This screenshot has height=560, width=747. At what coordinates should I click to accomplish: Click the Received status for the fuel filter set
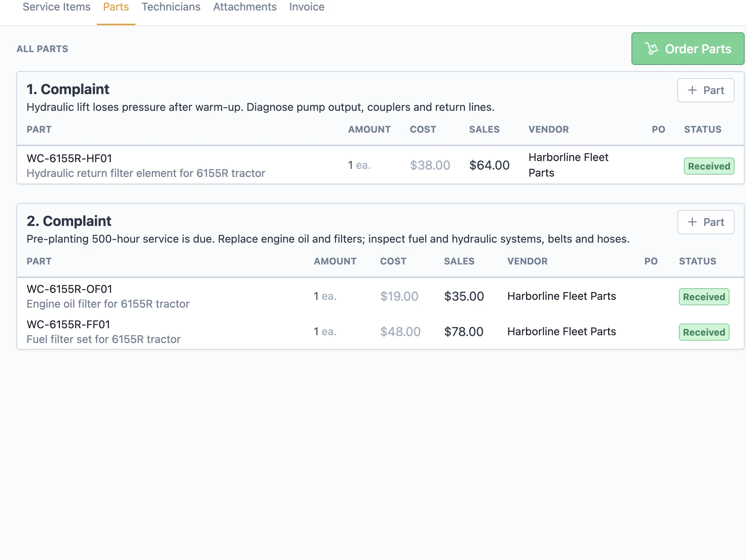coord(704,332)
